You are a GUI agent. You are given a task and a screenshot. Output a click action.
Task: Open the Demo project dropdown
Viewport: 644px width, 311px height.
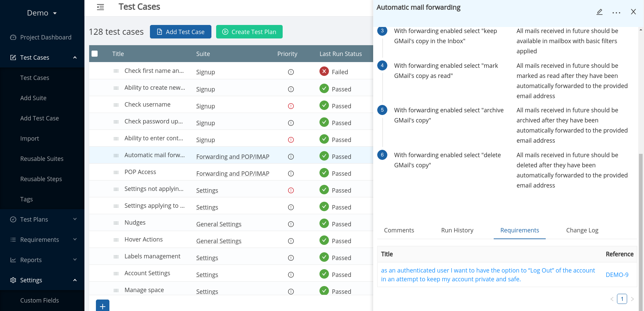point(42,13)
